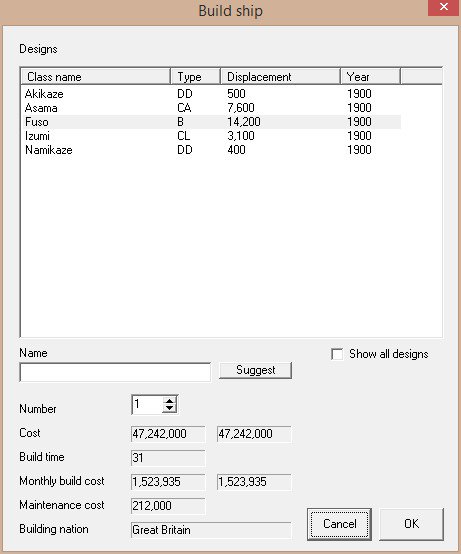Viewport: 461px width, 554px height.
Task: Click the Suggest name button
Action: click(x=255, y=370)
